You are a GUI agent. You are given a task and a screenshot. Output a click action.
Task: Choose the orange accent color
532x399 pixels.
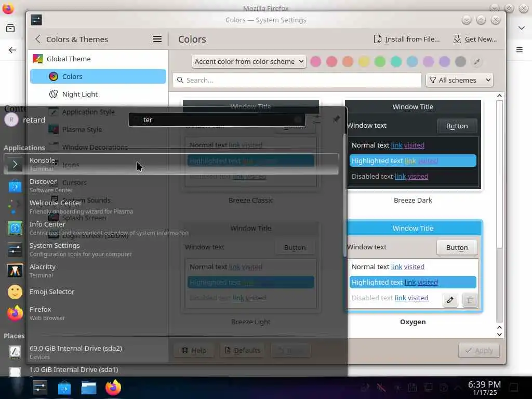tap(348, 61)
